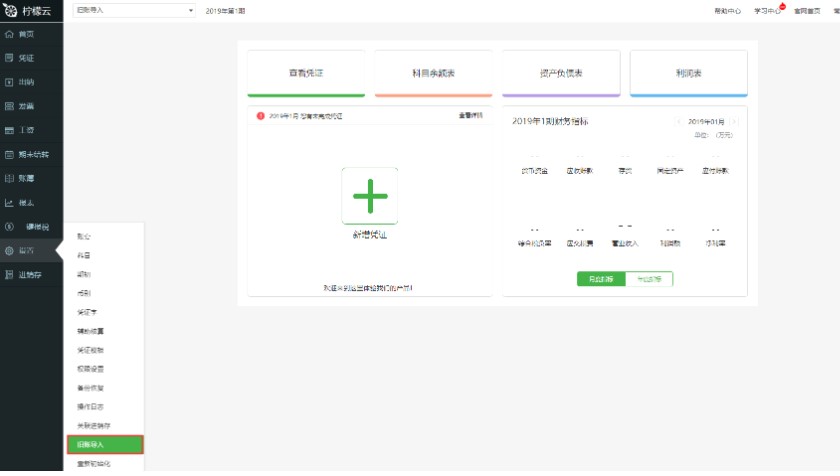
Task: Click the 固定资产 indicator label
Action: pyautogui.click(x=670, y=171)
